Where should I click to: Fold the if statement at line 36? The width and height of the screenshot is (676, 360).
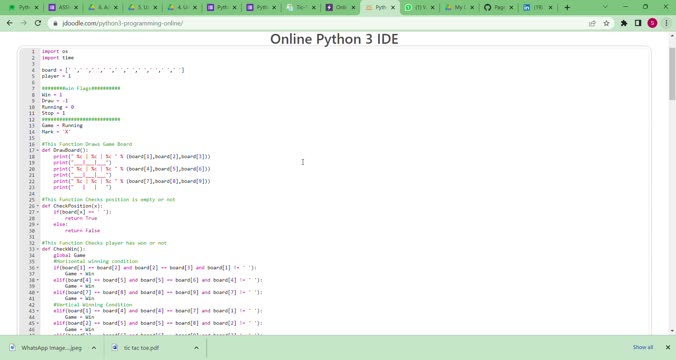click(x=38, y=268)
